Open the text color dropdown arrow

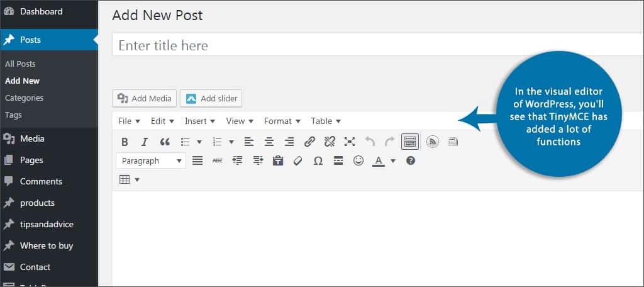tap(392, 161)
